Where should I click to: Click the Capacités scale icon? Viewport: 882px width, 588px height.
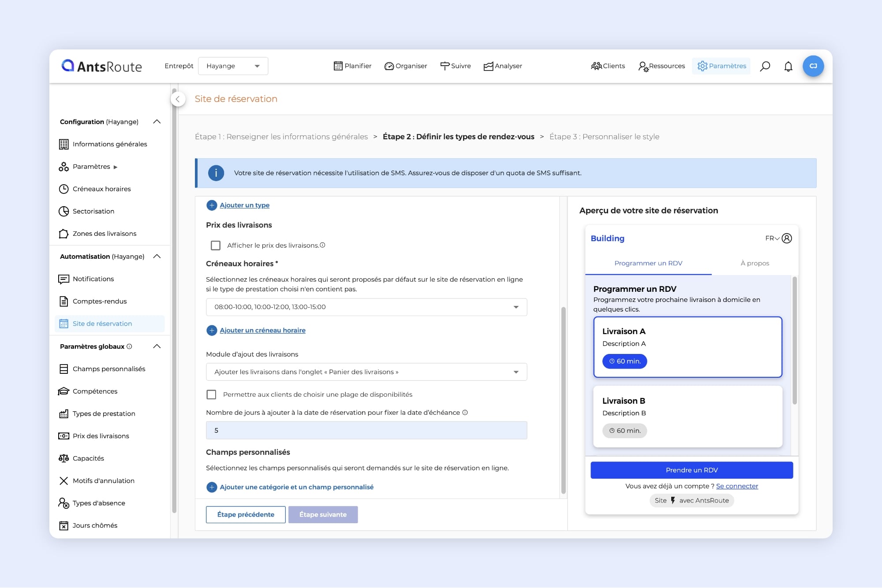pos(64,458)
